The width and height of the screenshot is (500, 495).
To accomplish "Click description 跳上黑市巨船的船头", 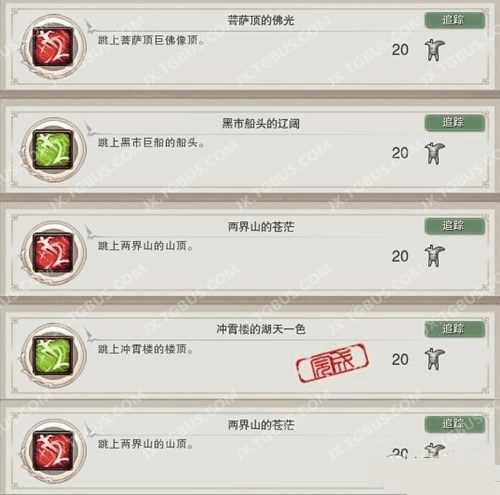I will [150, 143].
